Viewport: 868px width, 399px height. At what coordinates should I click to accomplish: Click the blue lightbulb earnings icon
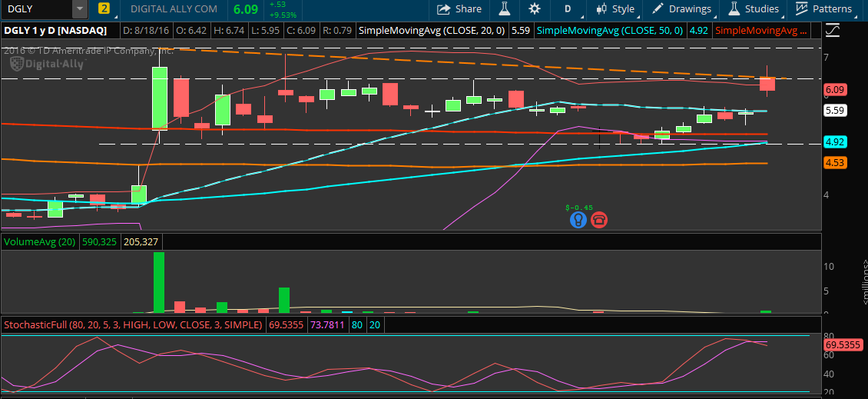tap(578, 220)
